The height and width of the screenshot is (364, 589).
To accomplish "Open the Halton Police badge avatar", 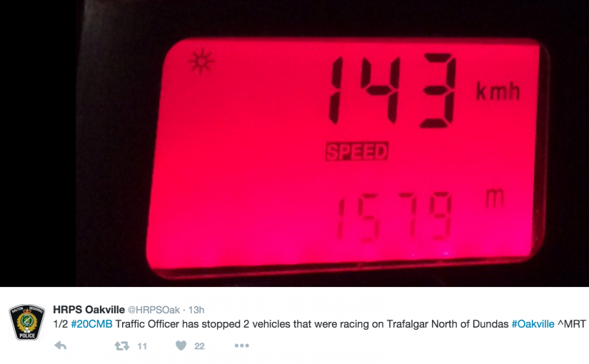I will tap(27, 322).
